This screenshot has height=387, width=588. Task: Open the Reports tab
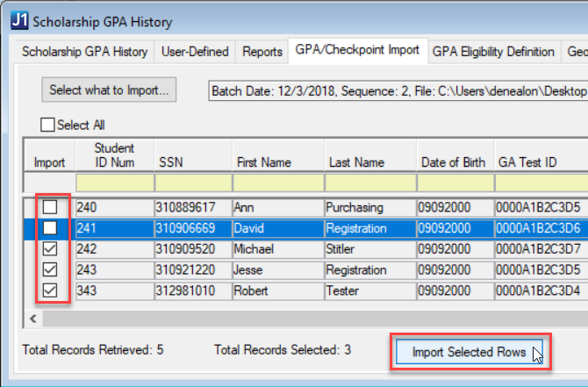tap(262, 52)
